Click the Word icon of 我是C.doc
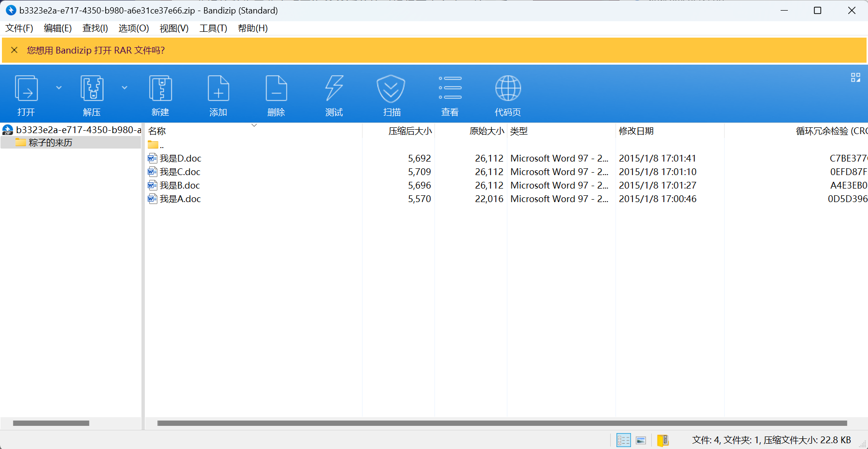The height and width of the screenshot is (449, 868). tap(153, 172)
